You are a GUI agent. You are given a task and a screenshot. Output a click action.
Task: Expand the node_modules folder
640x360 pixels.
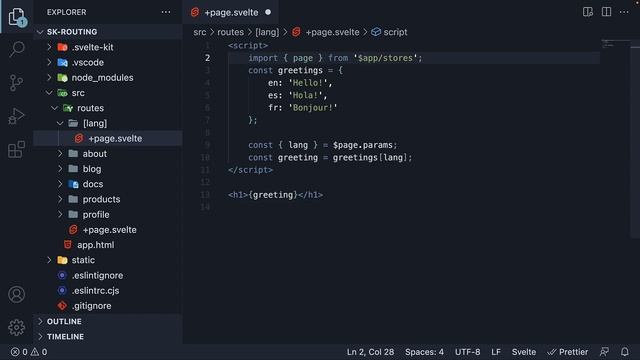tap(49, 78)
